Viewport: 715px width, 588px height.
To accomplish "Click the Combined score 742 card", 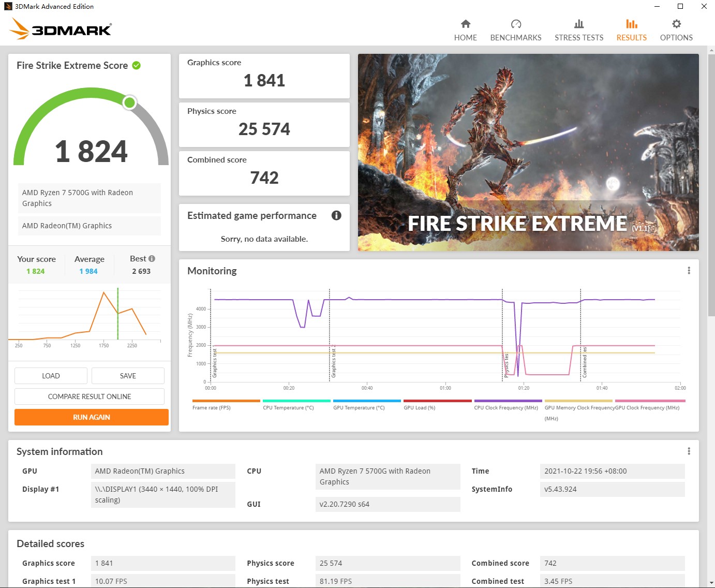I will 264,173.
